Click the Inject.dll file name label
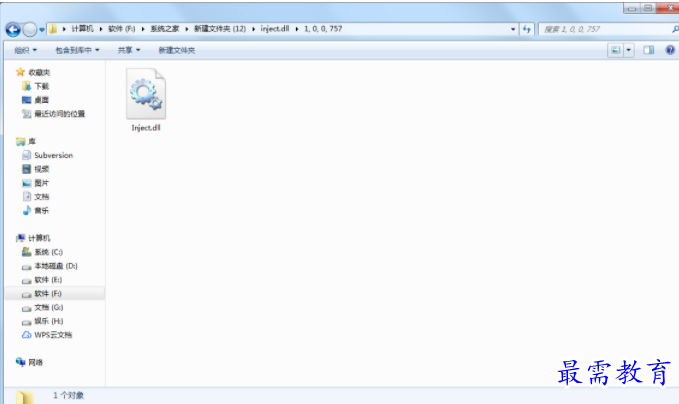679x404 pixels. point(146,128)
